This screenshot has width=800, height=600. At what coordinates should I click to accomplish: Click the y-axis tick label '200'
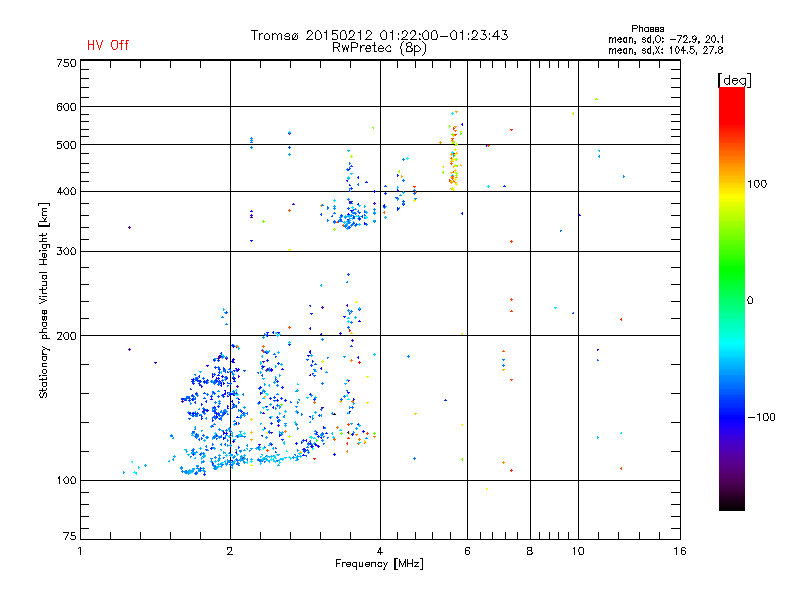pyautogui.click(x=67, y=336)
